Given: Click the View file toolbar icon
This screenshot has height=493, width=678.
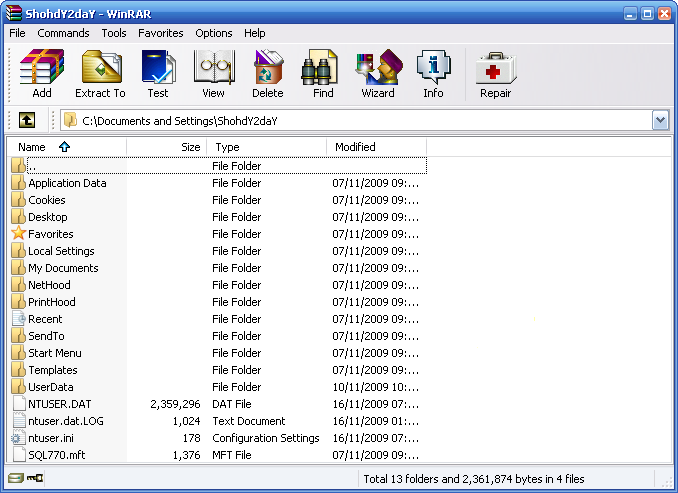Looking at the screenshot, I should pos(214,66).
